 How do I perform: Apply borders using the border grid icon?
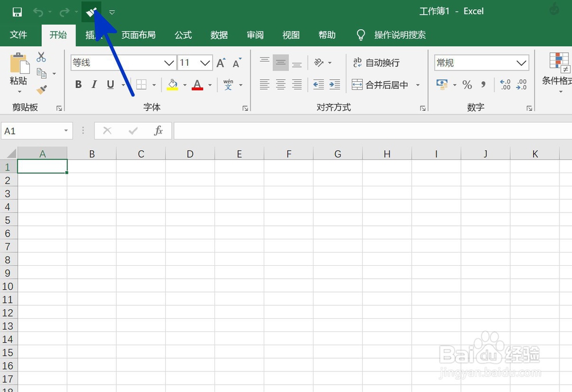(141, 85)
